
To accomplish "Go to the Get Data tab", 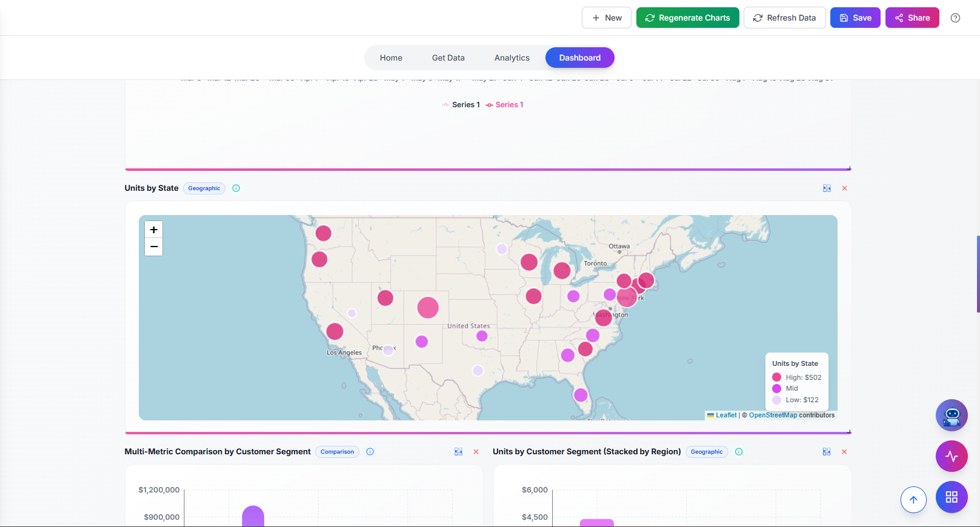I will (448, 58).
